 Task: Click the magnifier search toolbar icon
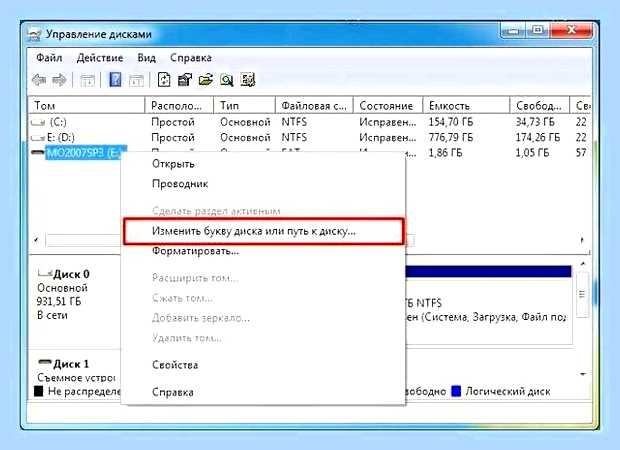(227, 80)
